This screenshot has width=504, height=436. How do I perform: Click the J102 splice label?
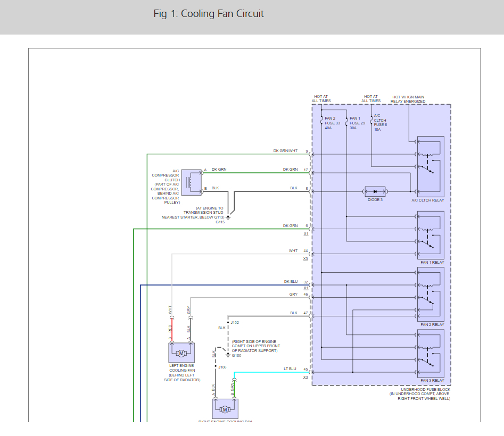click(x=236, y=322)
